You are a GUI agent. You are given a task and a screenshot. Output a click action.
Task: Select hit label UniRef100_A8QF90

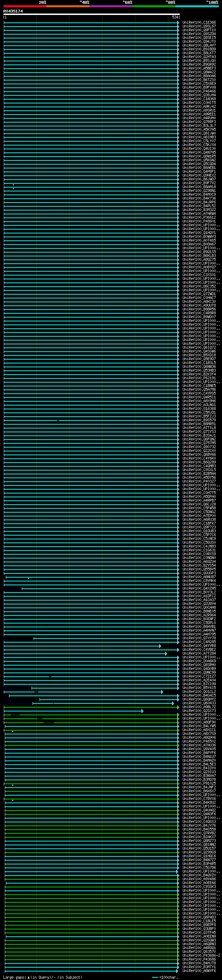click(199, 722)
